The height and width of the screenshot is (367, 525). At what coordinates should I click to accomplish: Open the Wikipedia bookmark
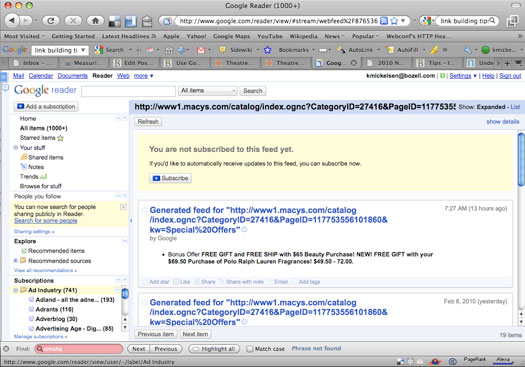point(302,36)
